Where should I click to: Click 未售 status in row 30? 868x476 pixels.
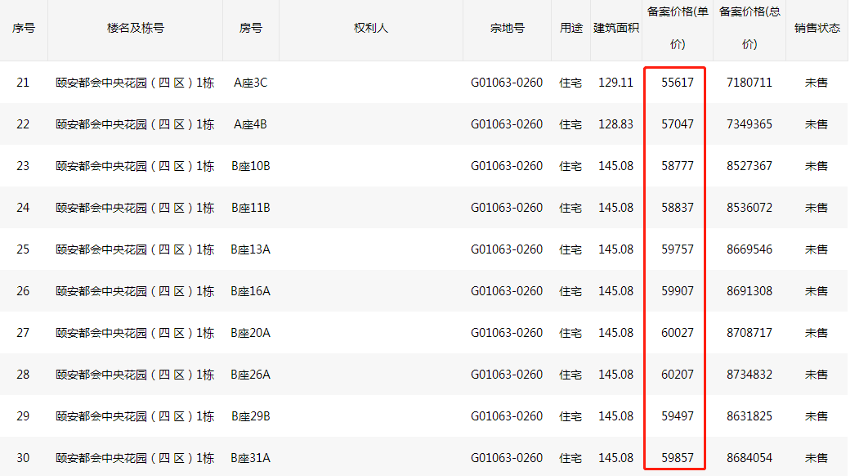click(817, 458)
